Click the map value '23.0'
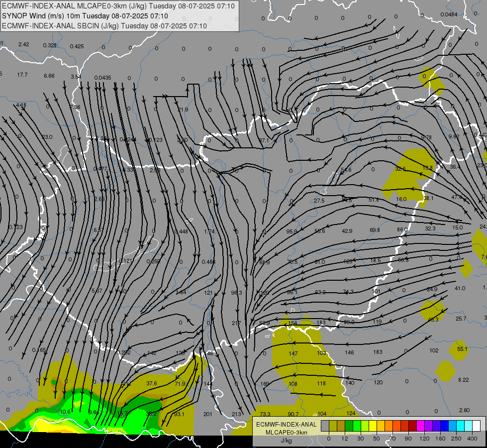Image resolution: width=487 pixels, height=448 pixels. point(47,137)
